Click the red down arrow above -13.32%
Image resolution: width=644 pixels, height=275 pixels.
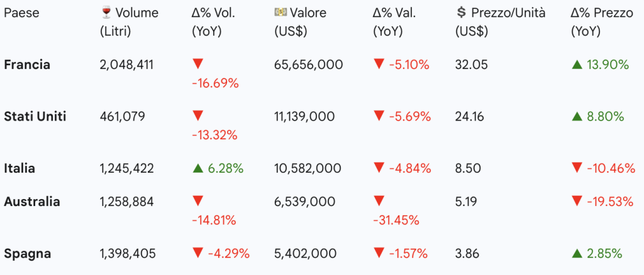[197, 116]
